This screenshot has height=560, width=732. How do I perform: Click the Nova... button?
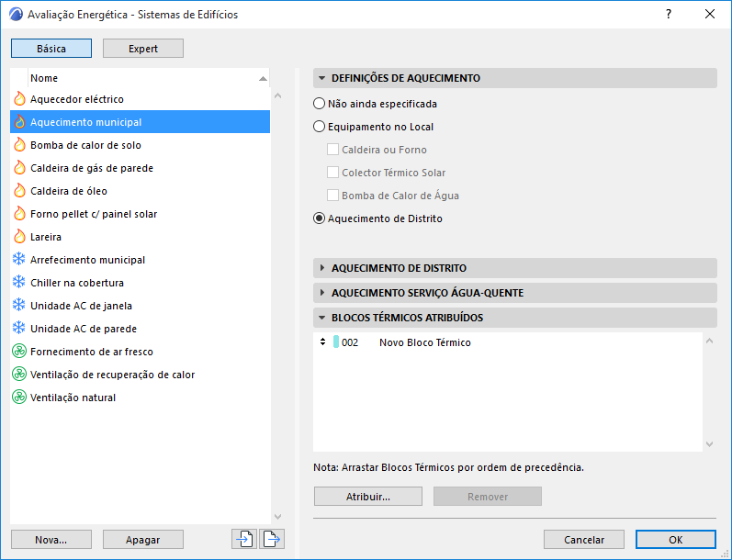point(51,540)
